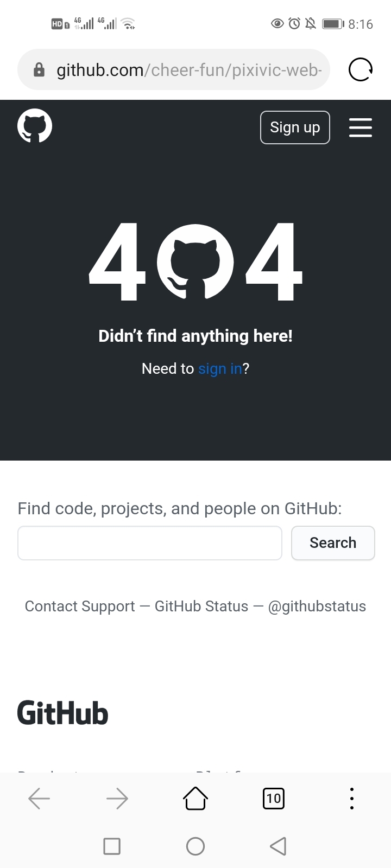Go forward with browser forward arrow
This screenshot has width=391, height=868.
117,798
